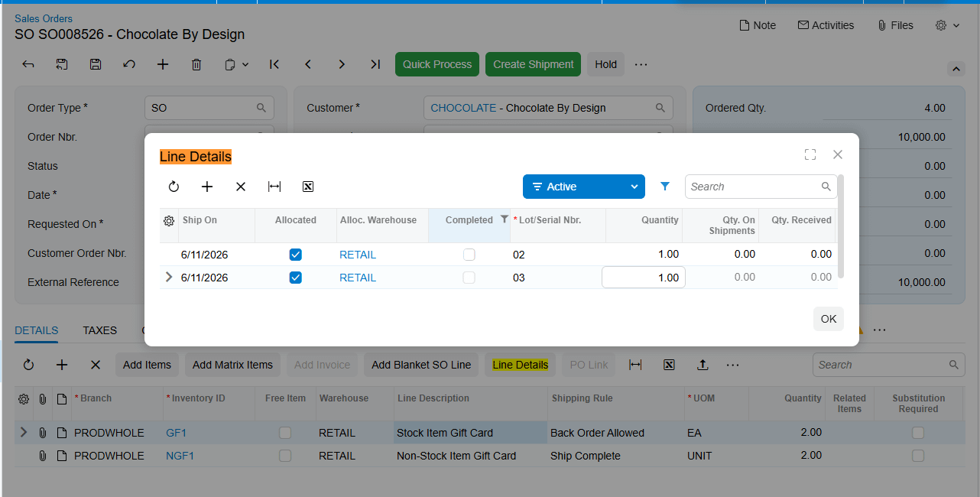Viewport: 980px width, 497px height.
Task: Click the Quick Process button
Action: (437, 64)
